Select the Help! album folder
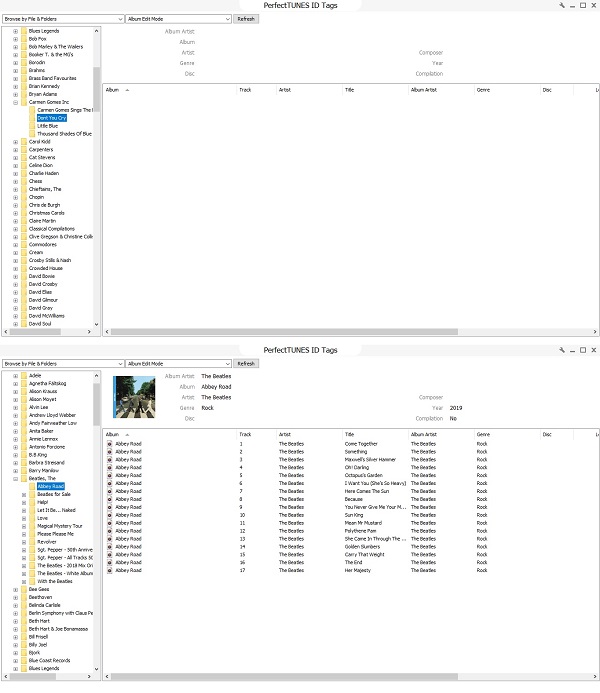Image resolution: width=600 pixels, height=693 pixels. 42,502
